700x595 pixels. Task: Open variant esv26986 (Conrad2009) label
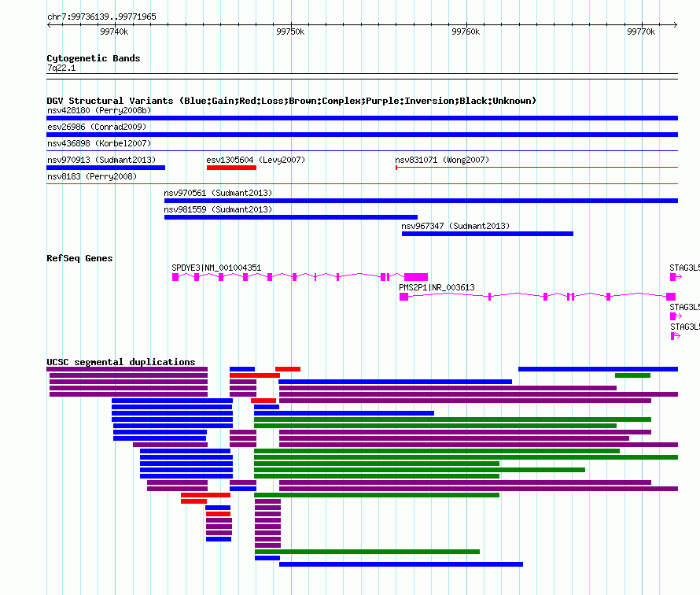(x=97, y=127)
